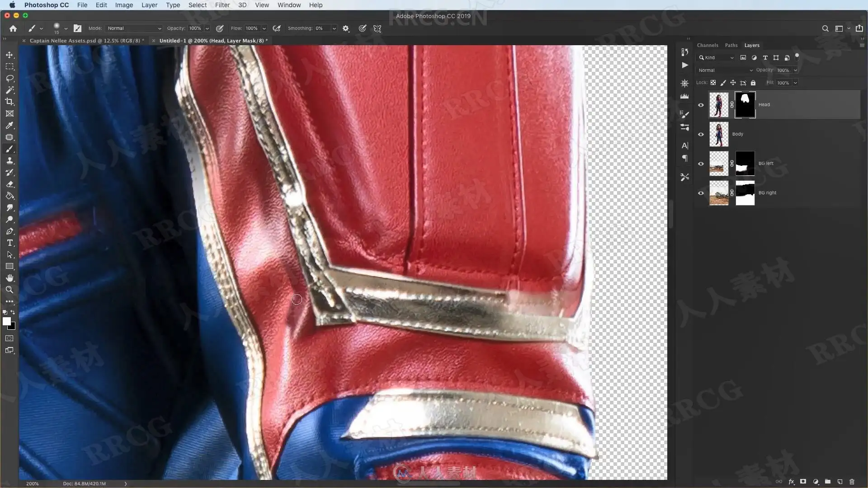Hide the BG right layer
The width and height of the screenshot is (868, 488).
[x=701, y=193]
